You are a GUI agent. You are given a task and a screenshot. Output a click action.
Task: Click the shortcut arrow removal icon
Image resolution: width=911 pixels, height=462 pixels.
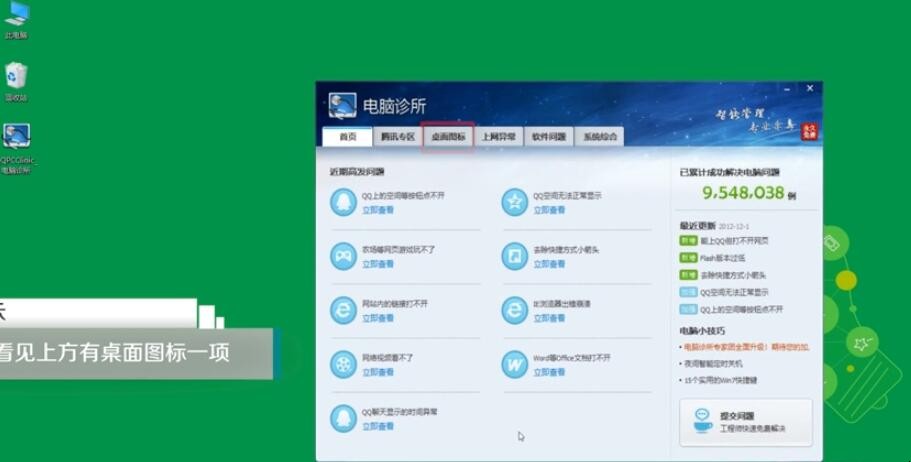click(x=514, y=256)
